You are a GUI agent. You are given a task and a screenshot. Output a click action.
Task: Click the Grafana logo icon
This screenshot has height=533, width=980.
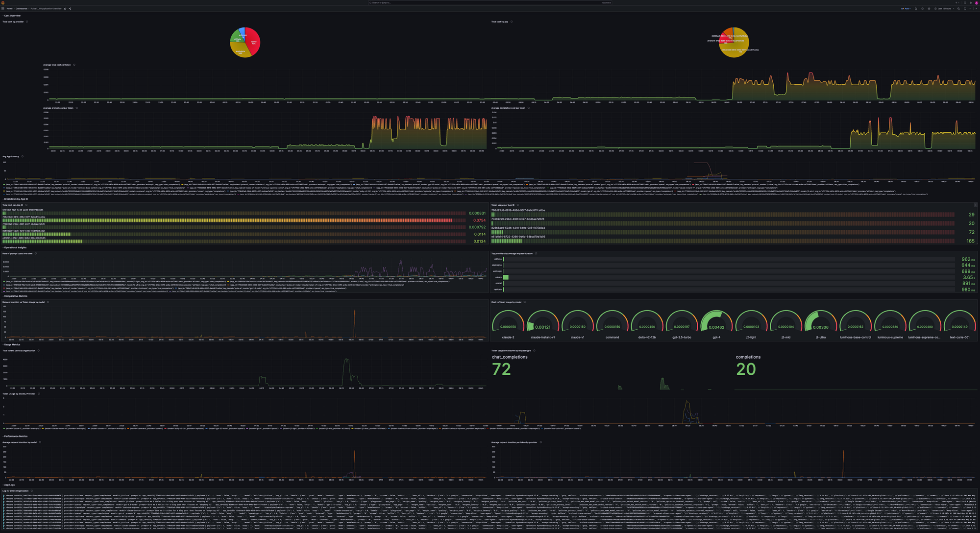point(3,3)
